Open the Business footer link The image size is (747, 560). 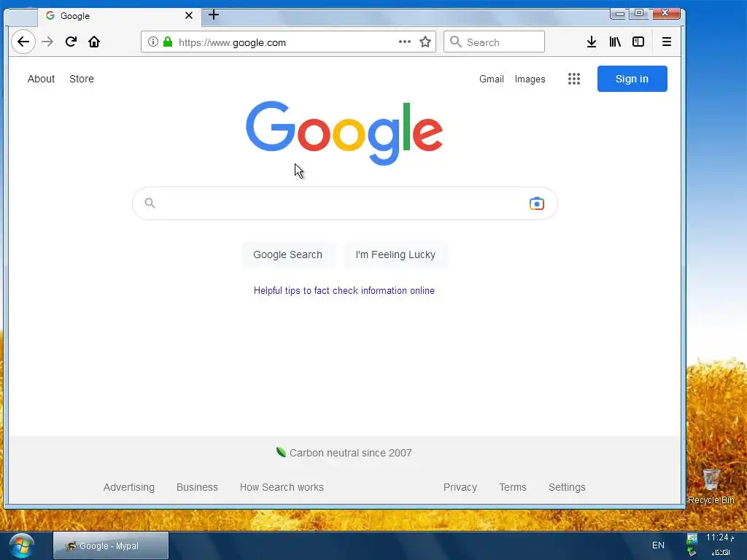tap(197, 487)
